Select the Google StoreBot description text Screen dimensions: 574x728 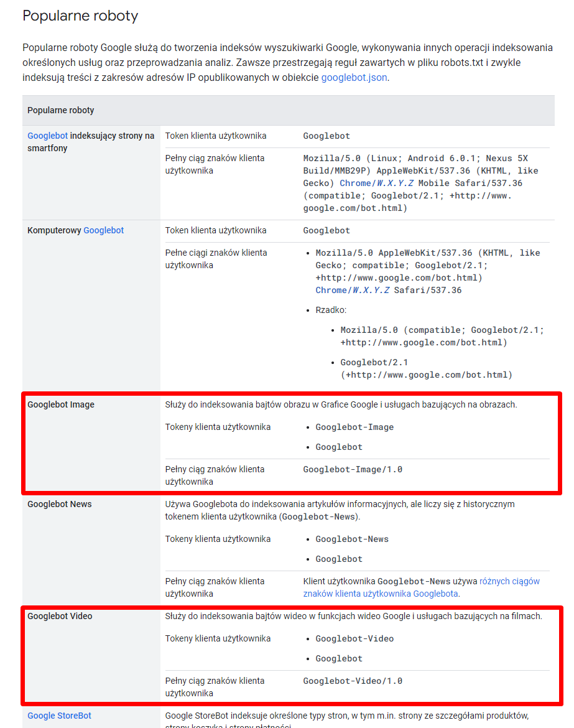[347, 721]
